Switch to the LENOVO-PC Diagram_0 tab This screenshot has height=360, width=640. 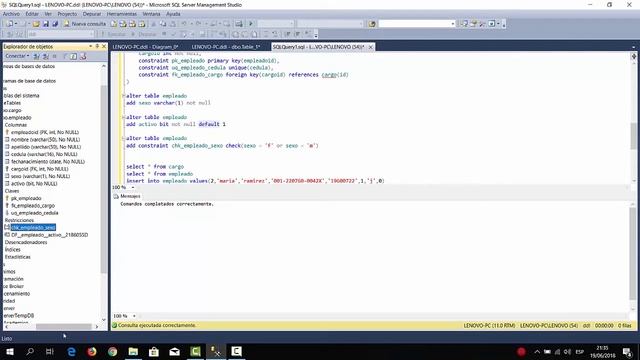coord(145,47)
